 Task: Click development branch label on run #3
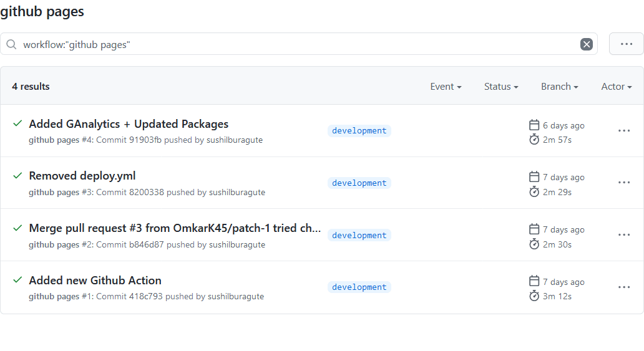pyautogui.click(x=359, y=183)
